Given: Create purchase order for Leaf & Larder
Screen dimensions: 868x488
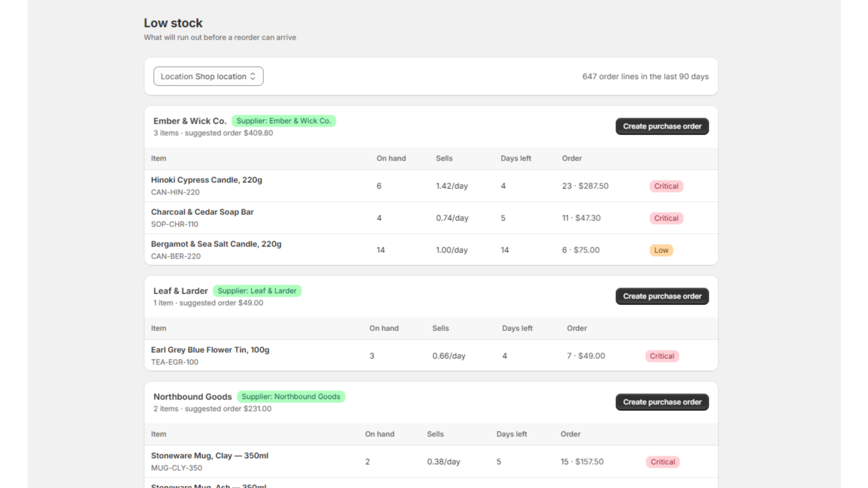Looking at the screenshot, I should (662, 296).
